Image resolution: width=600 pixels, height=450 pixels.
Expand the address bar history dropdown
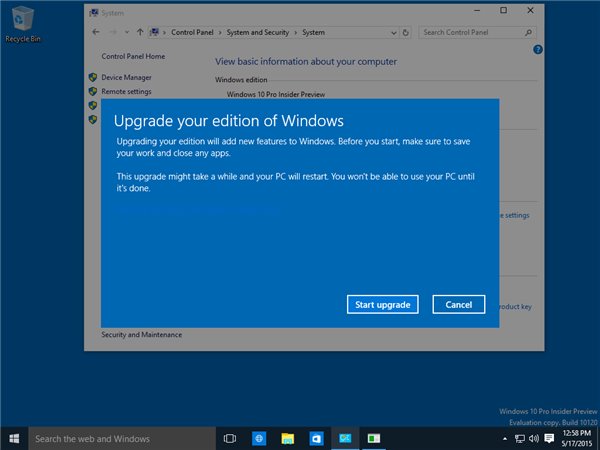[392, 32]
